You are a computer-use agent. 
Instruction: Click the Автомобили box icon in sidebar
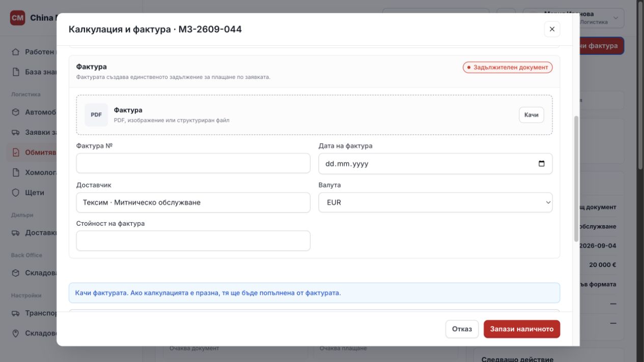[16, 112]
